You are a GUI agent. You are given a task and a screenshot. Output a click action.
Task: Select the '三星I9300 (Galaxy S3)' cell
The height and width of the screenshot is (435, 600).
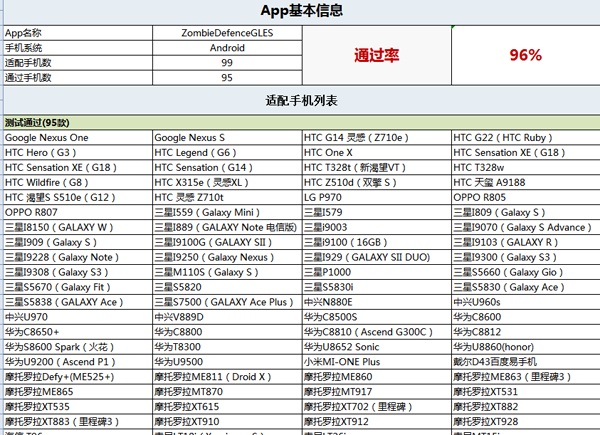526,257
